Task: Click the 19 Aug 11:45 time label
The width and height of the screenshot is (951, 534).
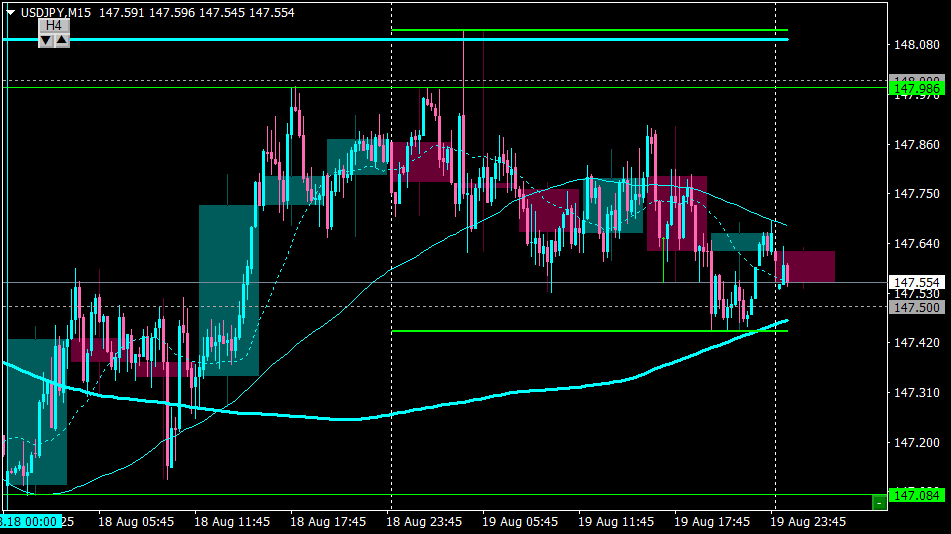Action: 616,522
